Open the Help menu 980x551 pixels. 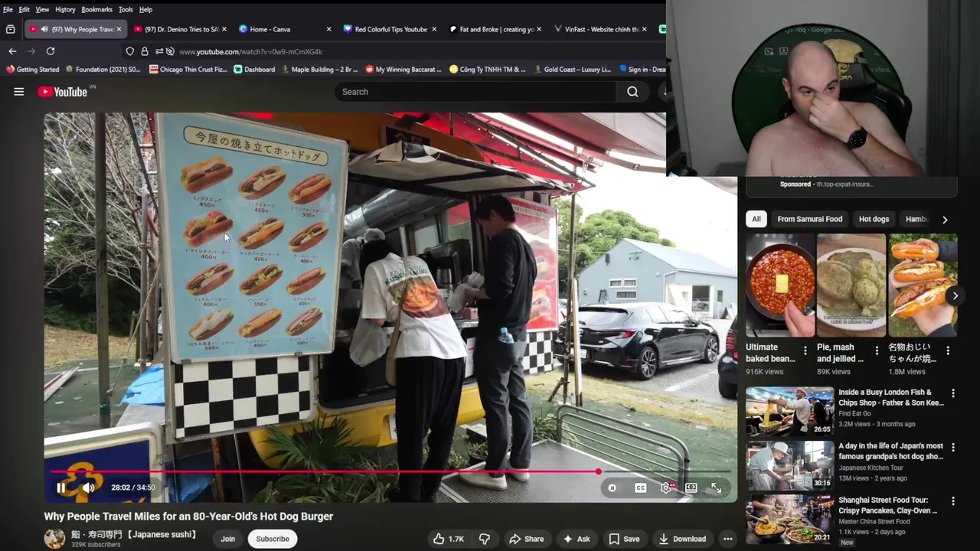tap(145, 9)
